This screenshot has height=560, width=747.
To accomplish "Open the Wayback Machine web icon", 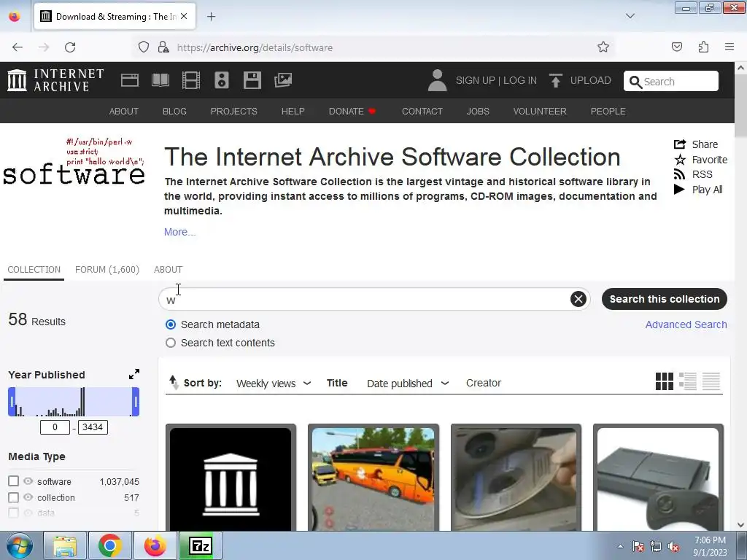I will coord(130,80).
